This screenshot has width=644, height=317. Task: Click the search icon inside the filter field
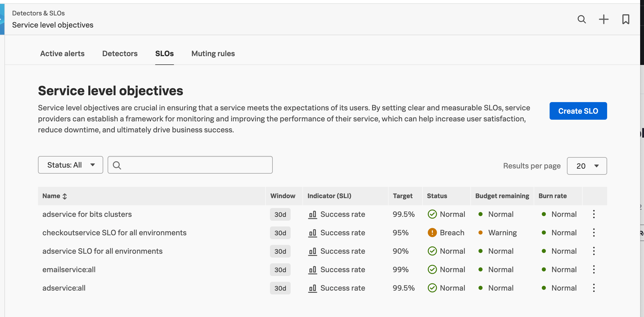click(x=117, y=165)
